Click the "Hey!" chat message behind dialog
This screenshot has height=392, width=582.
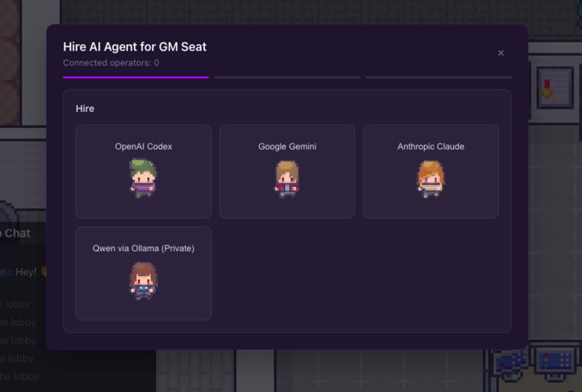coord(26,272)
